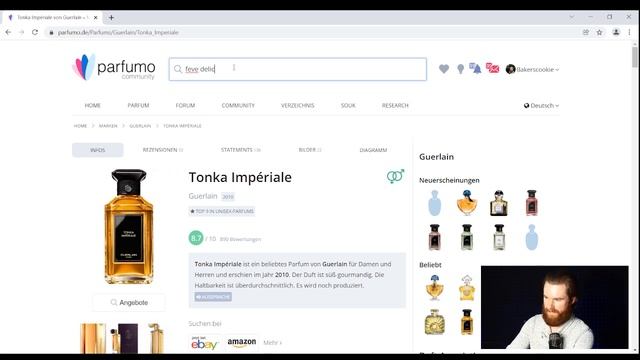Click the 2010 year tag
Screen dimensions: 640x360
coord(228,197)
